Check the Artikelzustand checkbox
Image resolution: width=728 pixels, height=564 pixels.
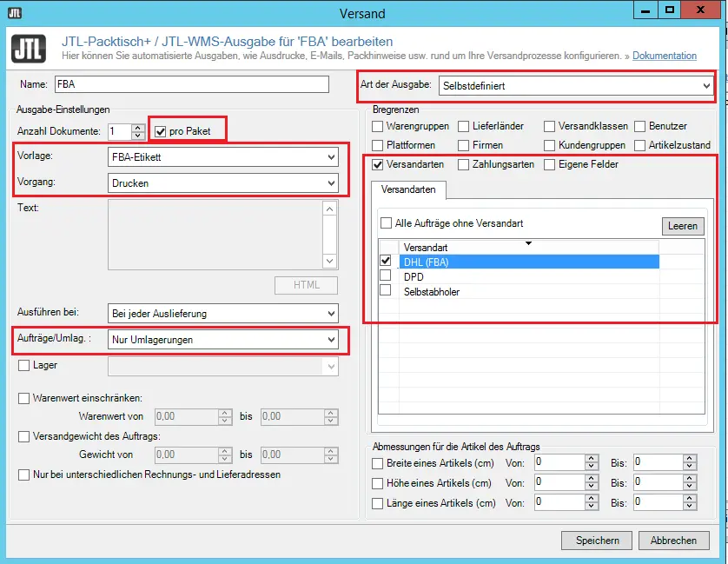639,145
